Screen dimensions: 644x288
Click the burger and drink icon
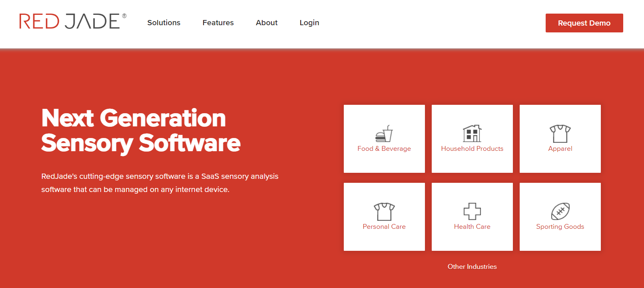coord(384,134)
